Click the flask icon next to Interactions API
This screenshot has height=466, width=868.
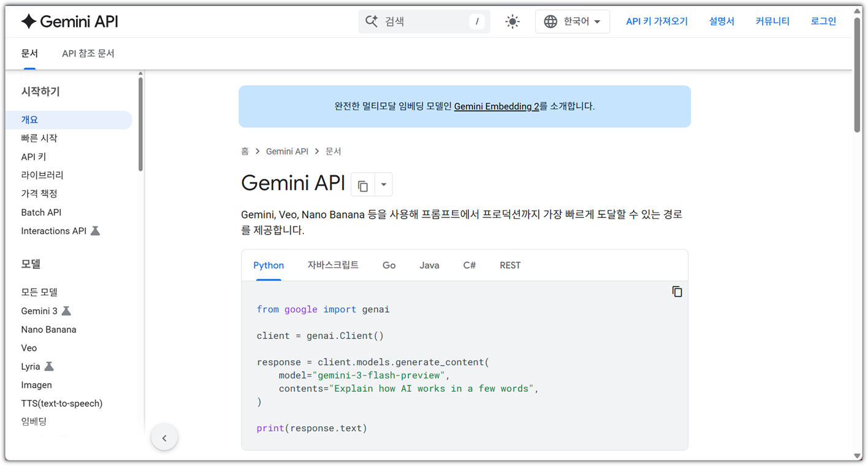95,231
